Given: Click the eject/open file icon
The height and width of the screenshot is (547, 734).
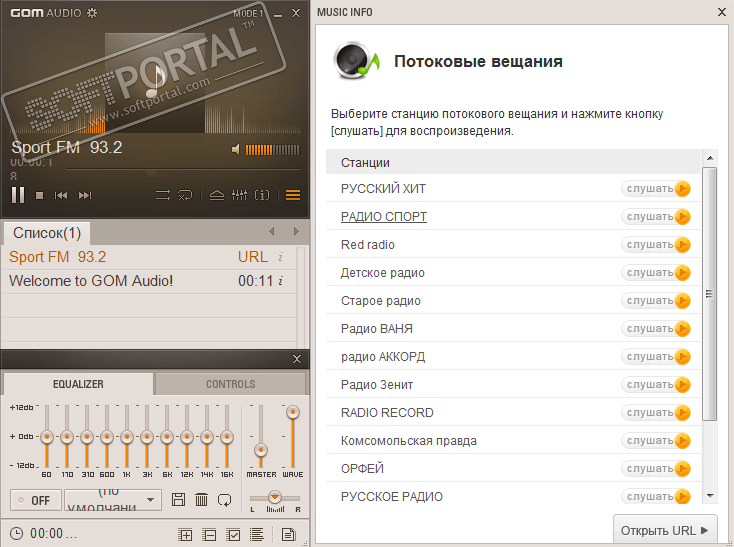Looking at the screenshot, I should click(x=217, y=195).
